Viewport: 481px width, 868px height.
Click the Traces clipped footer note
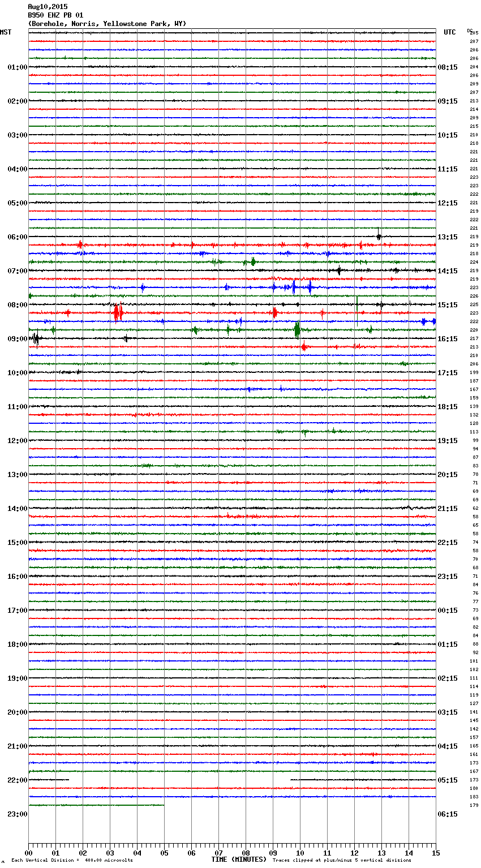[x=342, y=861]
